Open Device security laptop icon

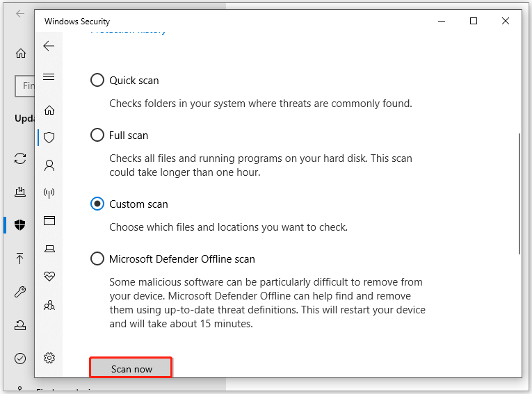[49, 248]
